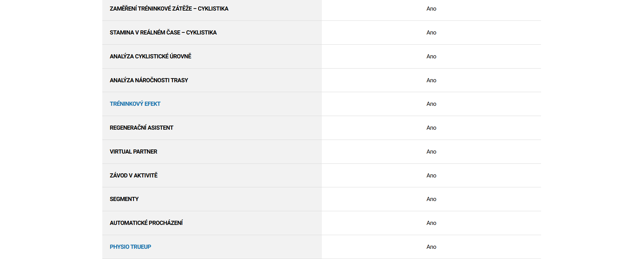Select the Ano value for TRÉNINKOVÝ EFEKT
Screen dimensions: 644x259
pos(431,104)
